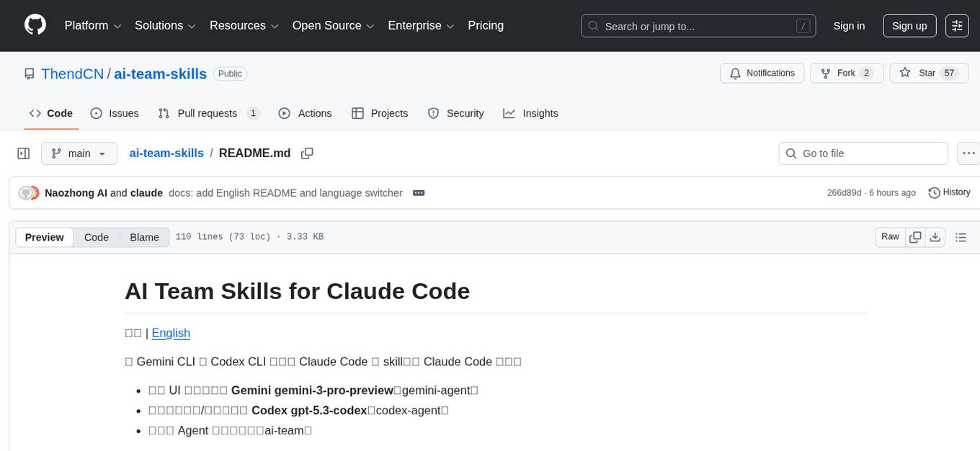Copy raw file contents

(915, 237)
